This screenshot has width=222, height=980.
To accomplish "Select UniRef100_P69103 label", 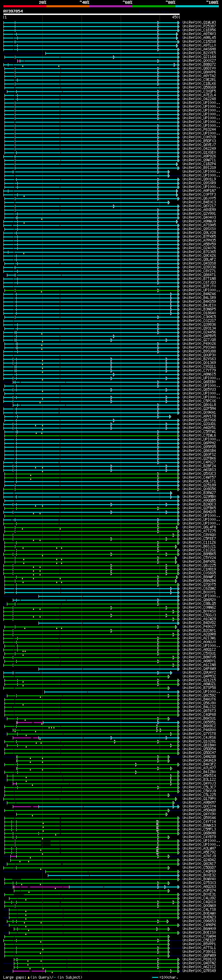I will (x=199, y=959).
